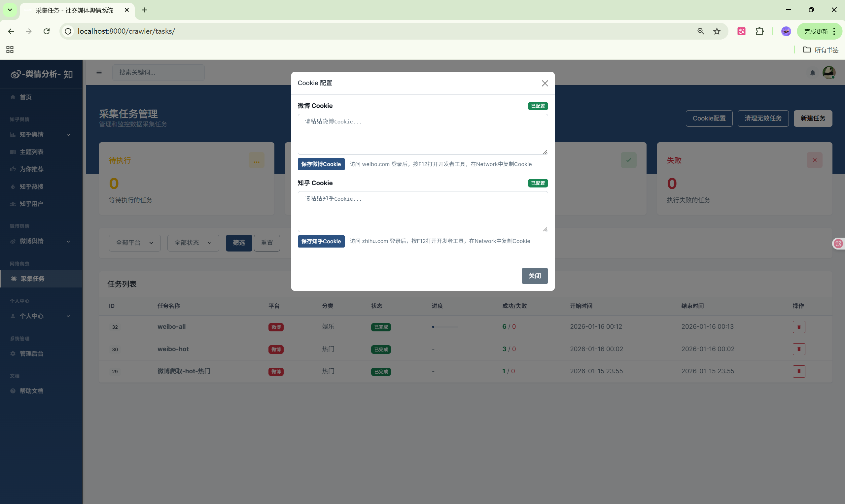This screenshot has height=504, width=845.
Task: Delete the weibo-all task with the trash icon
Action: pyautogui.click(x=798, y=327)
